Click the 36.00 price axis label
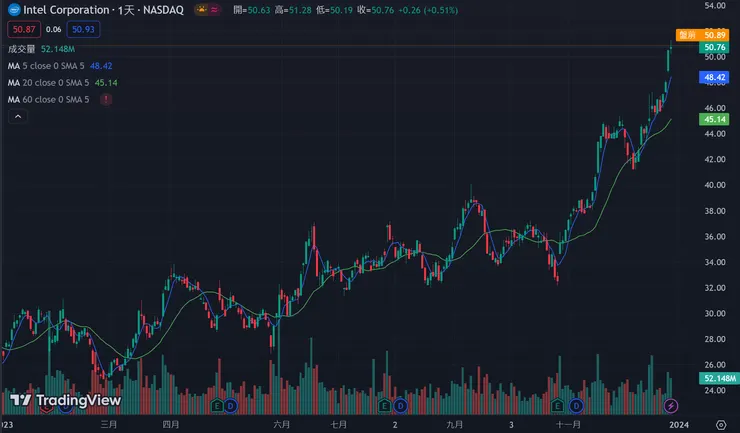This screenshot has height=433, width=740. coord(715,237)
